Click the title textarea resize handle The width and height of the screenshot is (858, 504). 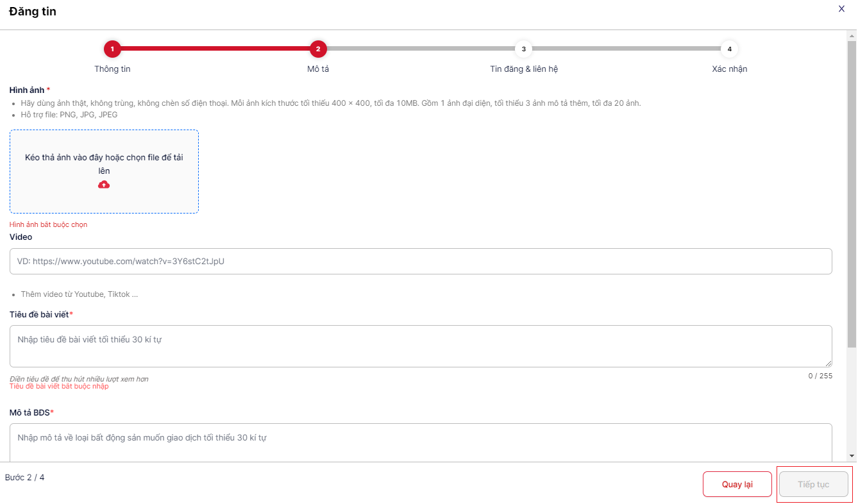point(829,364)
